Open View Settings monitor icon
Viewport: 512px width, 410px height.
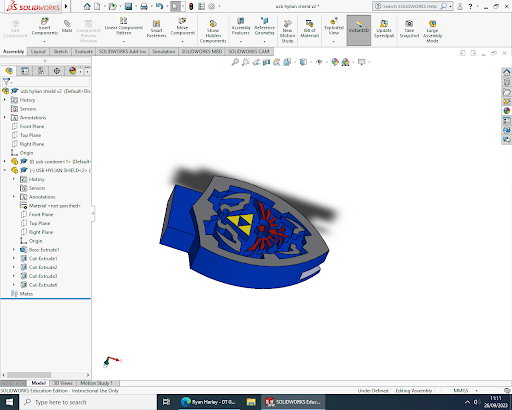point(362,62)
